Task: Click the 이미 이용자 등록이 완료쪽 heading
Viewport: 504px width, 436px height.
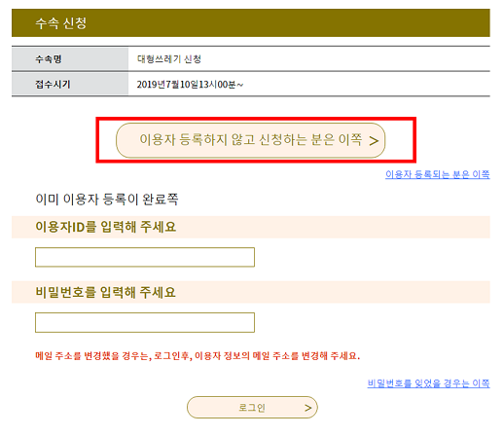Action: click(107, 199)
